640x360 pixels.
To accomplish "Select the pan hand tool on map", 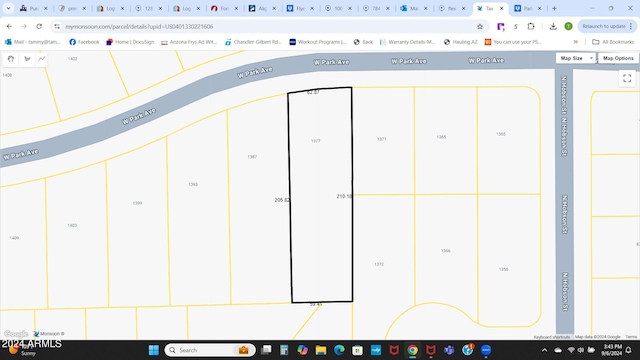I will click(x=11, y=59).
